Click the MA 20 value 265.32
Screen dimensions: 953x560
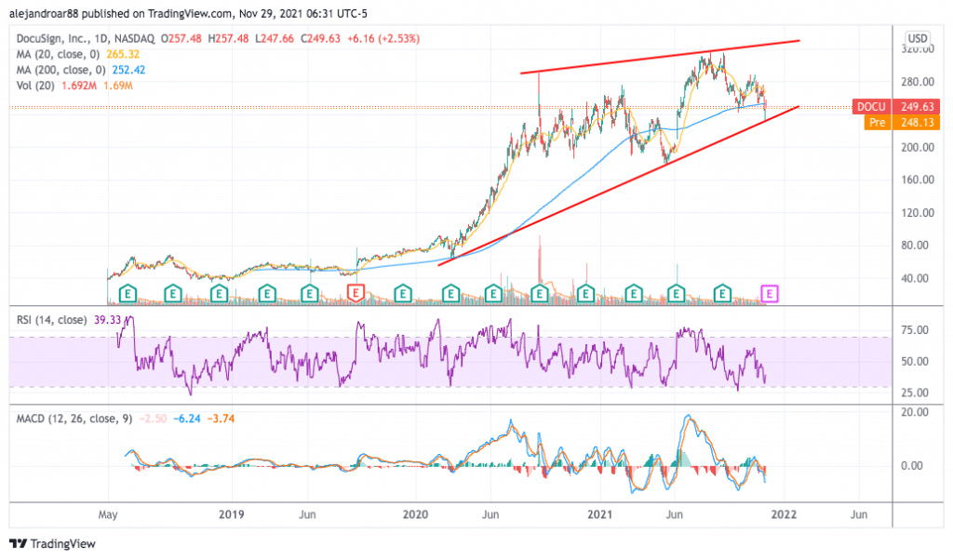(123, 54)
